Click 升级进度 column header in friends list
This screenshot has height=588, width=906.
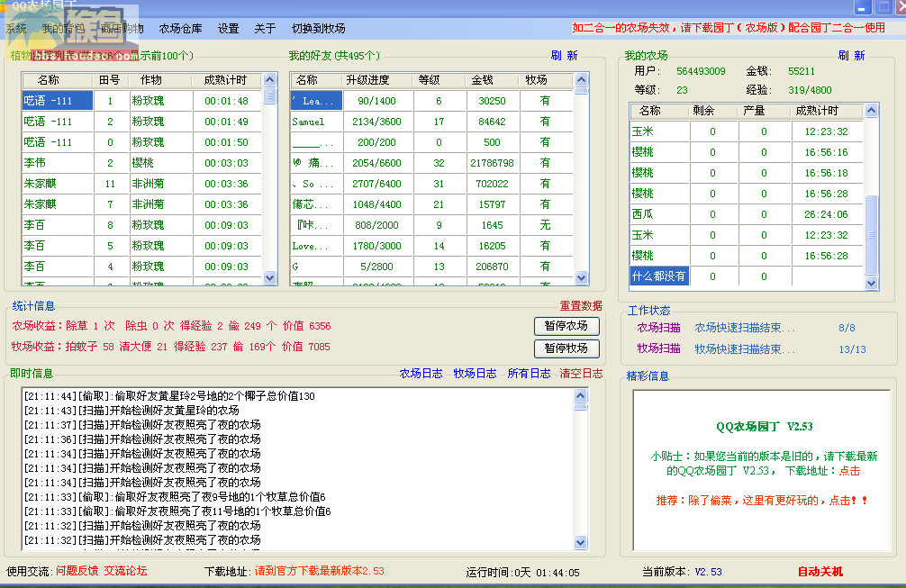point(376,80)
